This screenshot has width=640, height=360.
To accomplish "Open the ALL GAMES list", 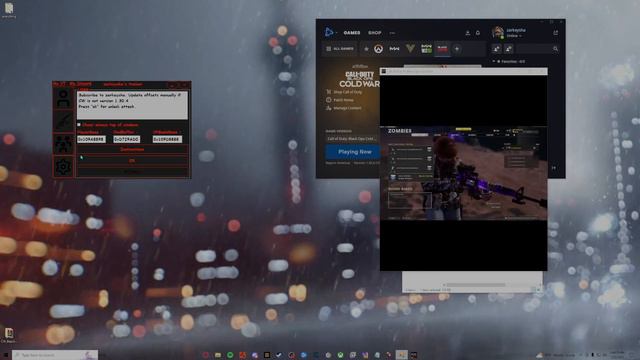I will click(340, 49).
